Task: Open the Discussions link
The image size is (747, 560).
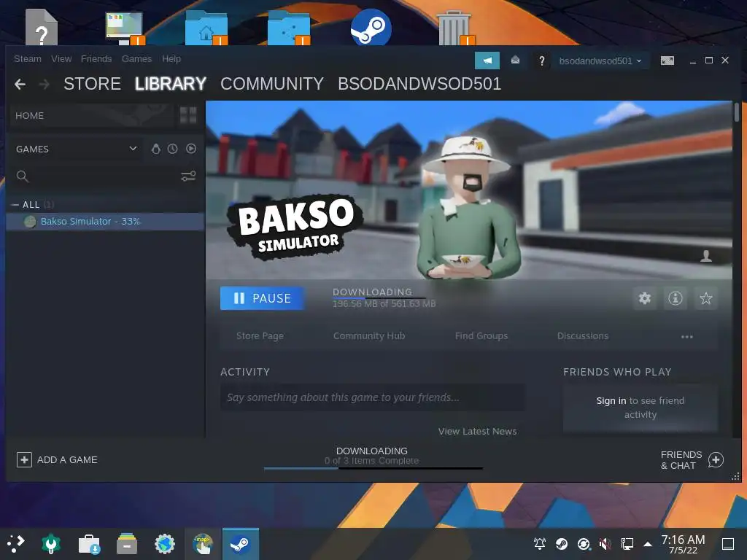Action: click(x=583, y=335)
